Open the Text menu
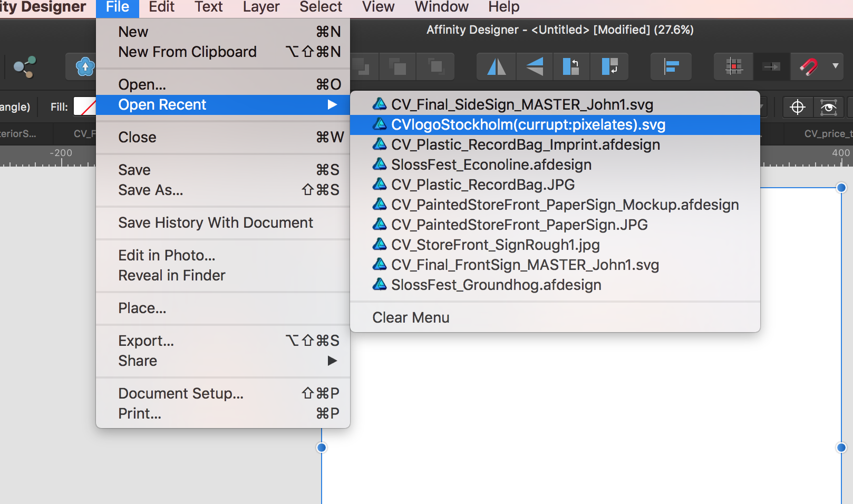Screen dimensions: 853x504 click(x=209, y=7)
